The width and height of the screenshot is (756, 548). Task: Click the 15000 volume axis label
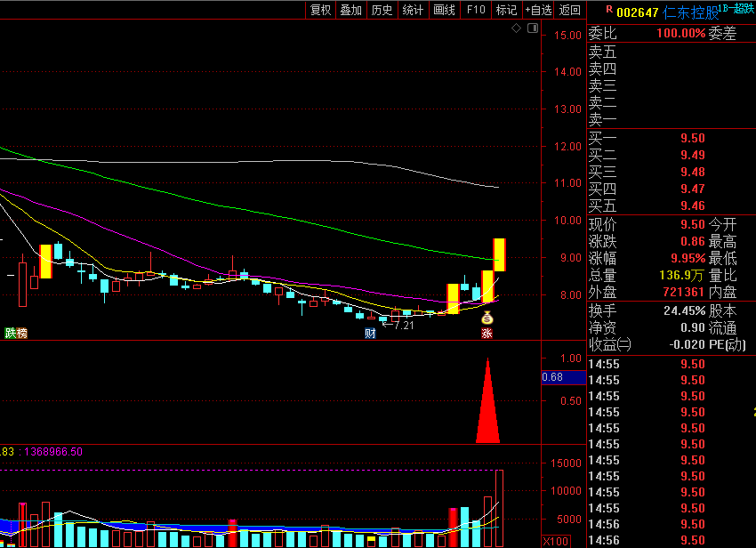tap(566, 463)
